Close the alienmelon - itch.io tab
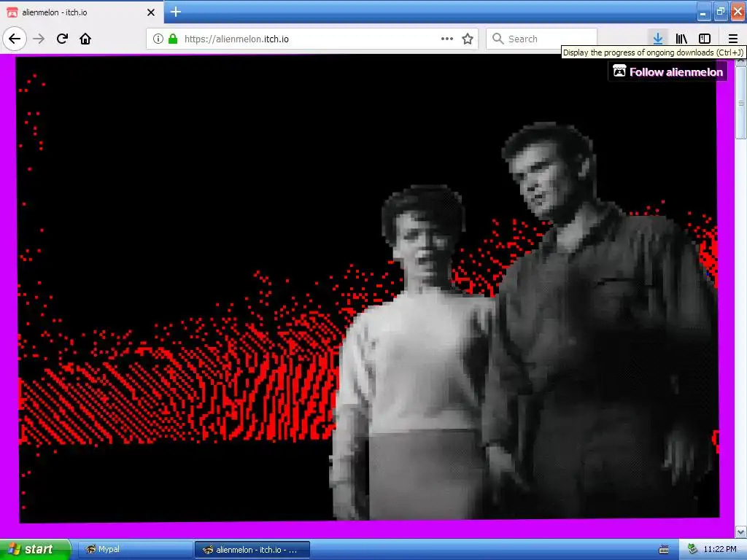This screenshot has height=560, width=747. tap(150, 12)
